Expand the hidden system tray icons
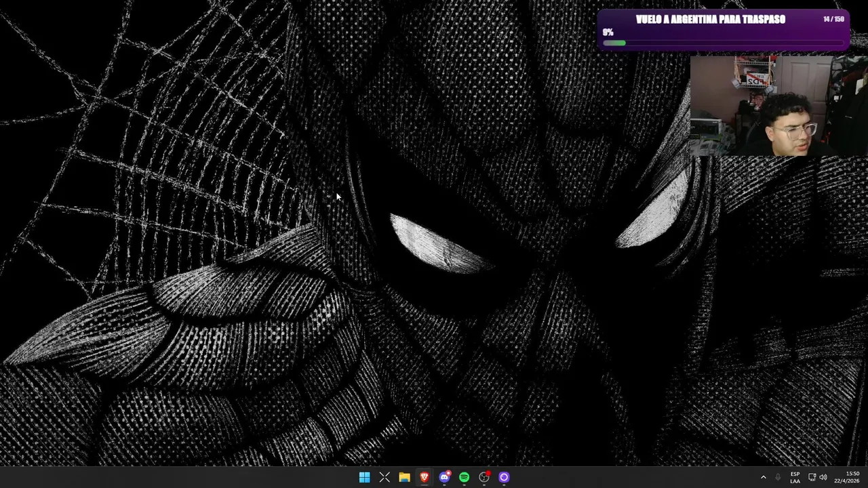This screenshot has height=488, width=868. (763, 477)
